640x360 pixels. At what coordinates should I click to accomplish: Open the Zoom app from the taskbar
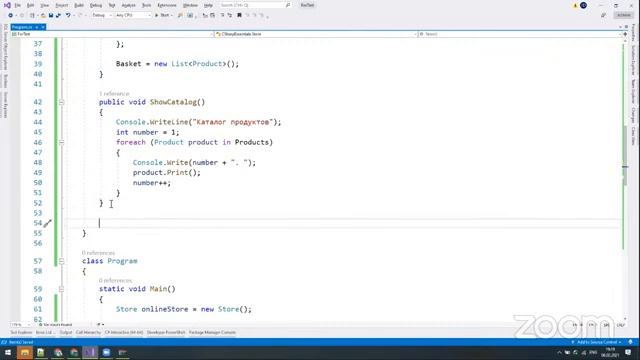106,352
